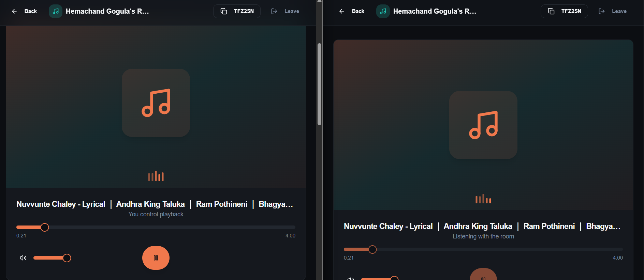The image size is (644, 280).
Task: Click elapsed time 0:21 in left window
Action: click(21, 236)
